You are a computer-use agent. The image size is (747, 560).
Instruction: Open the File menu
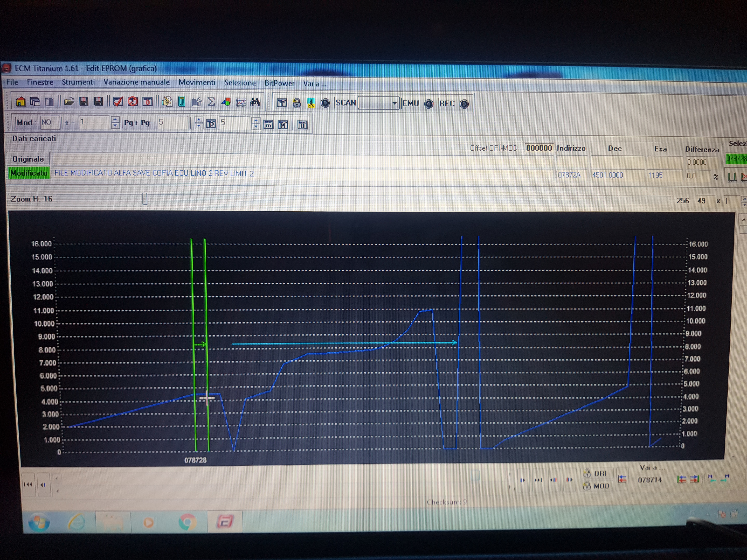(12, 82)
